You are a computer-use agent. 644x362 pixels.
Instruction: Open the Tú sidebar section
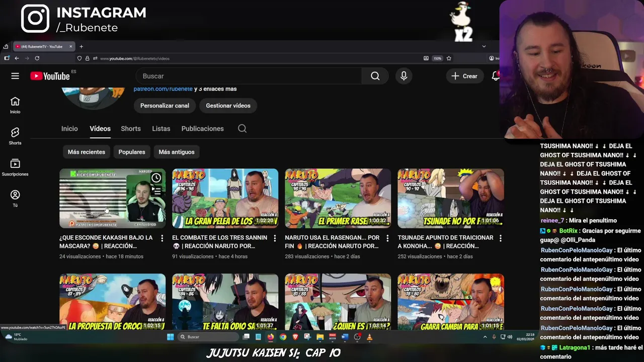[15, 199]
